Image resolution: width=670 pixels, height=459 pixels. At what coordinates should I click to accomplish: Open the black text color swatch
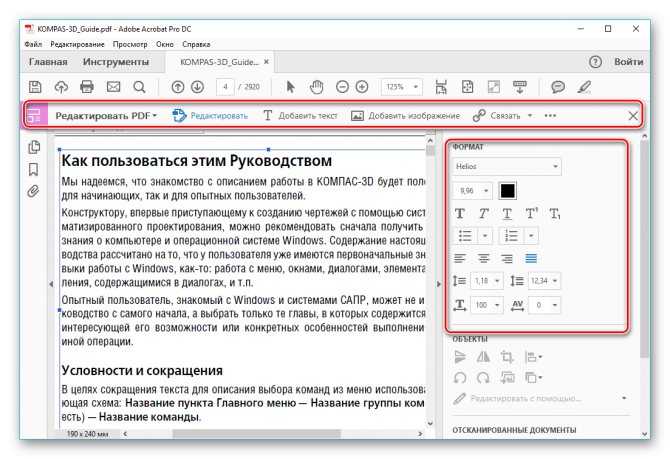(507, 191)
